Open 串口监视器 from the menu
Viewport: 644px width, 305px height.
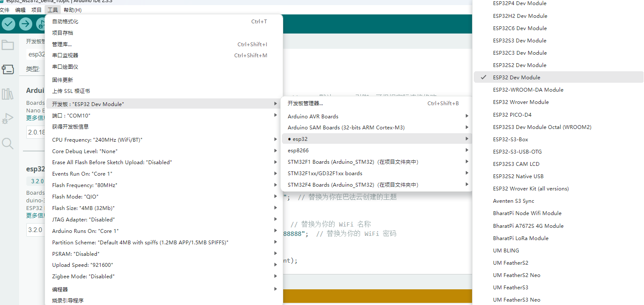(164, 55)
